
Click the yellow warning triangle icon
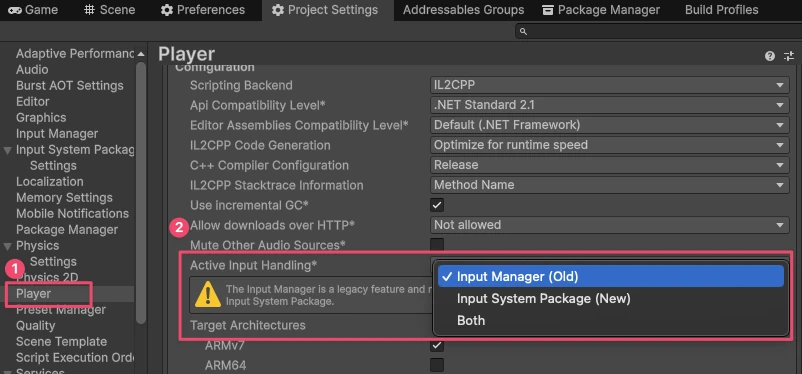208,295
